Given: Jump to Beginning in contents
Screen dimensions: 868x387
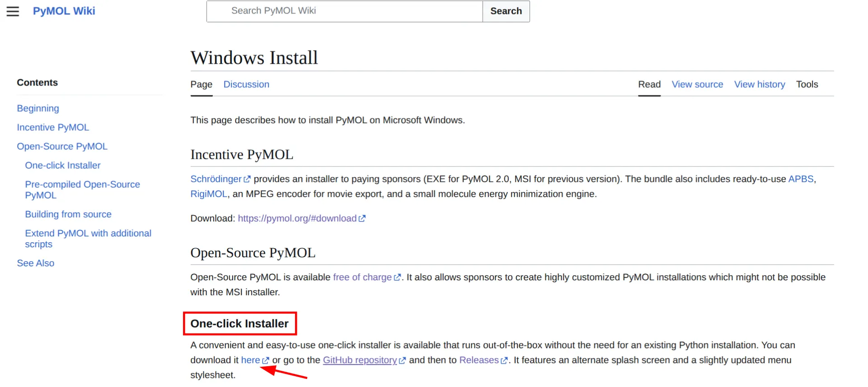Looking at the screenshot, I should 38,109.
